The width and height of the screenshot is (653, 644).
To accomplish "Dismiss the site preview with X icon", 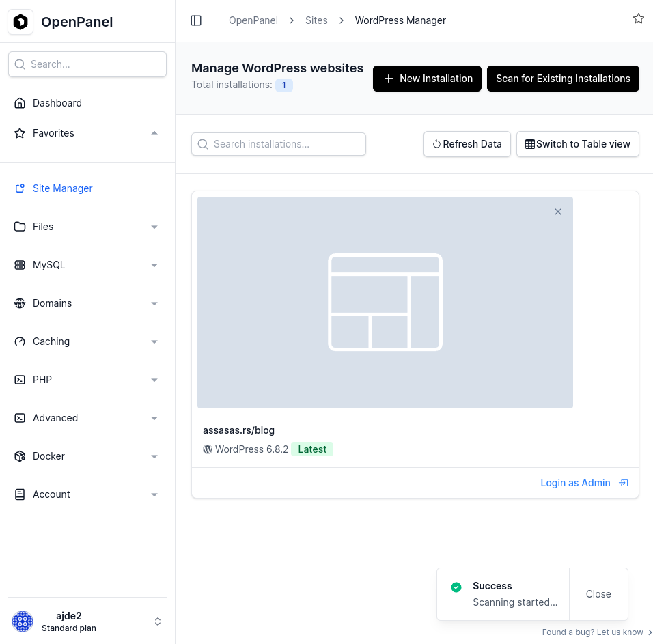I will [x=558, y=212].
